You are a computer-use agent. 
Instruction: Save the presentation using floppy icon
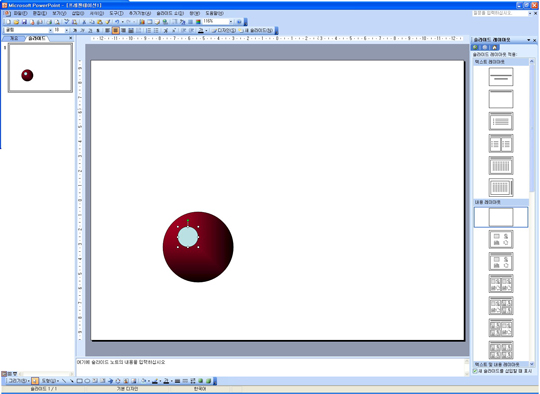24,22
